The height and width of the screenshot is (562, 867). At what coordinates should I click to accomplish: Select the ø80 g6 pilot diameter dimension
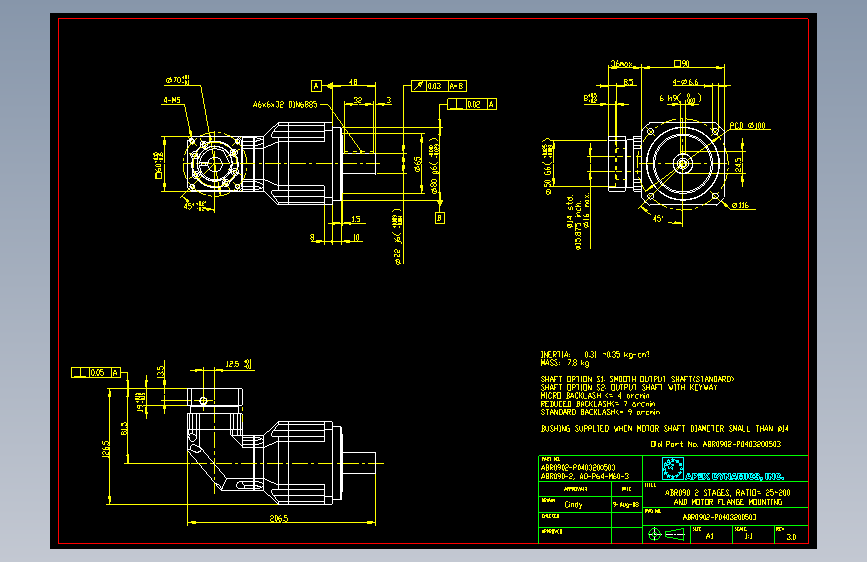(x=435, y=165)
